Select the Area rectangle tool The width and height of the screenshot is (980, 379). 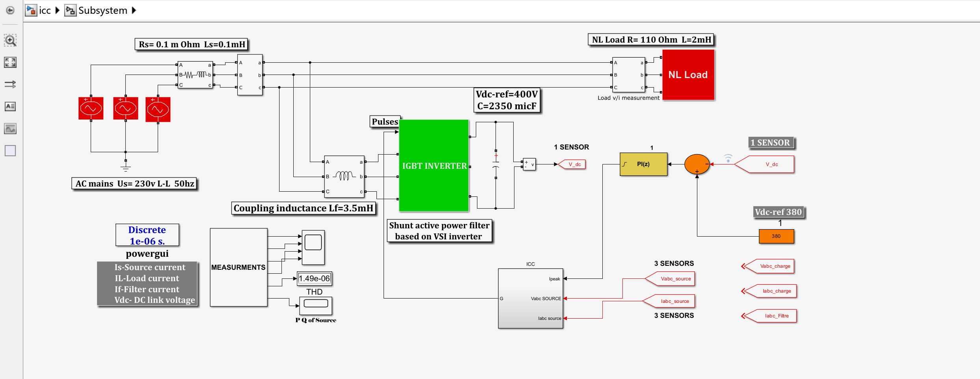coord(10,151)
